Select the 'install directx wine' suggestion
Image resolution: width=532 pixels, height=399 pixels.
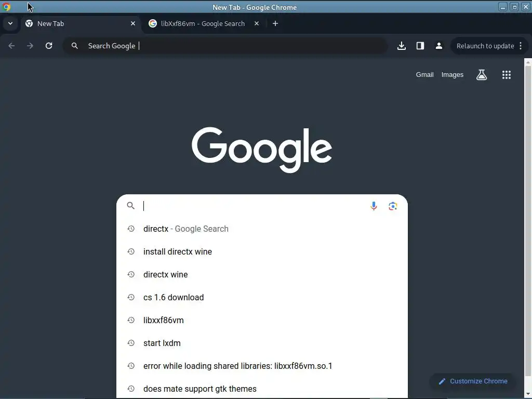(262, 252)
